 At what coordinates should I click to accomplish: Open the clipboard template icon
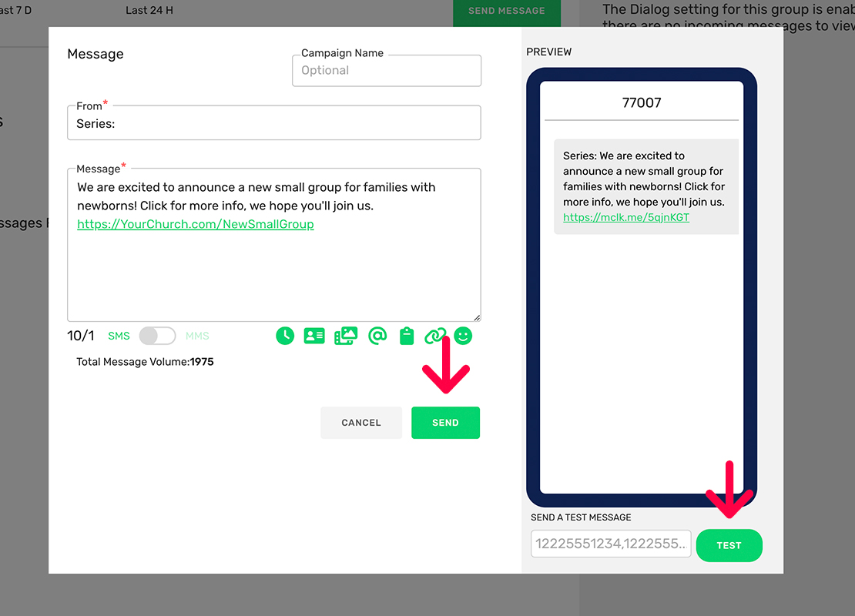pyautogui.click(x=407, y=336)
